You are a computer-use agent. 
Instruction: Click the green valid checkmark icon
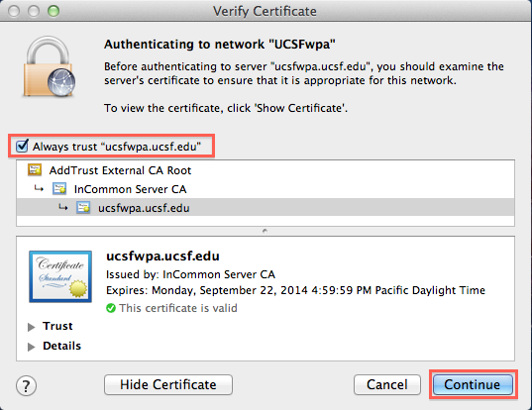(111, 308)
